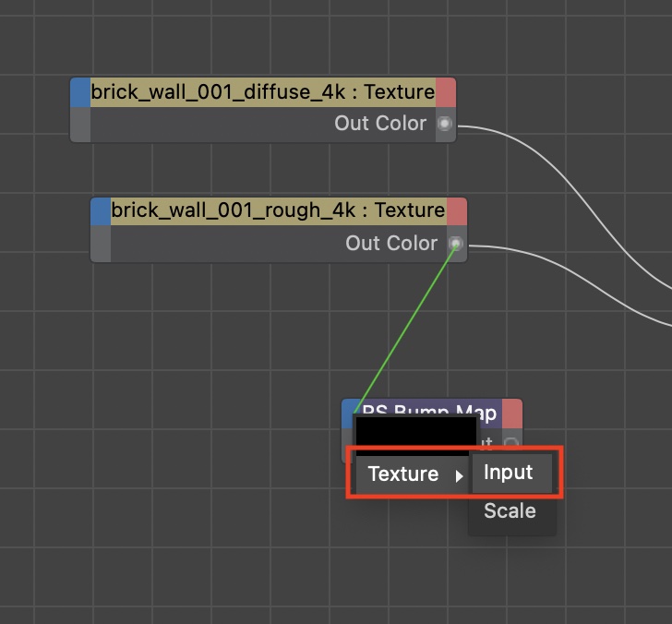Click blue input corner of diffuse texture node
The image size is (672, 624).
point(80,92)
